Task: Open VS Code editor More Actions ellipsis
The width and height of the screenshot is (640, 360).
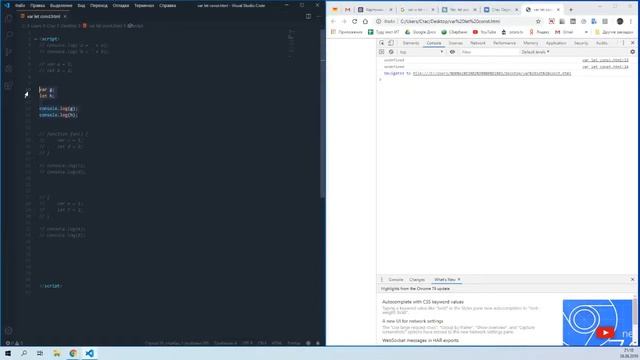Action: tap(318, 16)
